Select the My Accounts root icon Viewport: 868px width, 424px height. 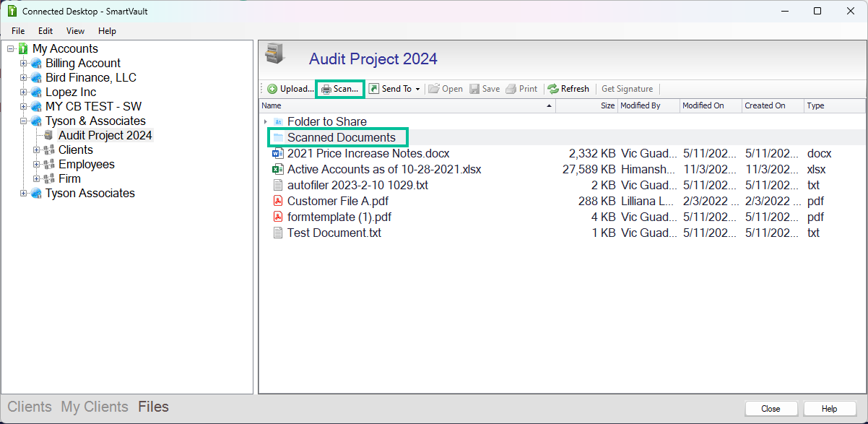23,48
